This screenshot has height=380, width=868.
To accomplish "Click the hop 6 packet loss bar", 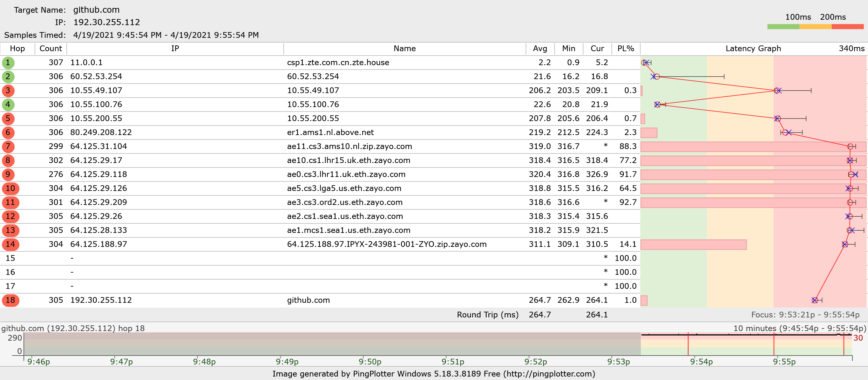I will point(649,133).
